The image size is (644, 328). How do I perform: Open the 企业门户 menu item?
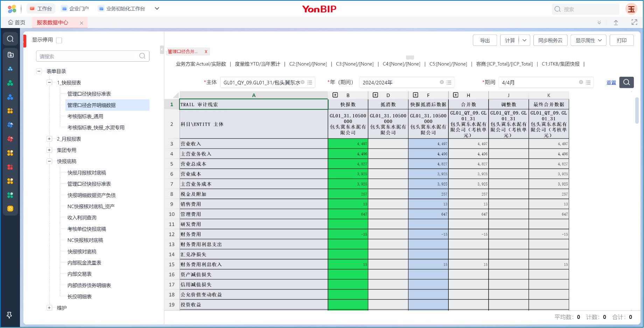[x=75, y=9]
